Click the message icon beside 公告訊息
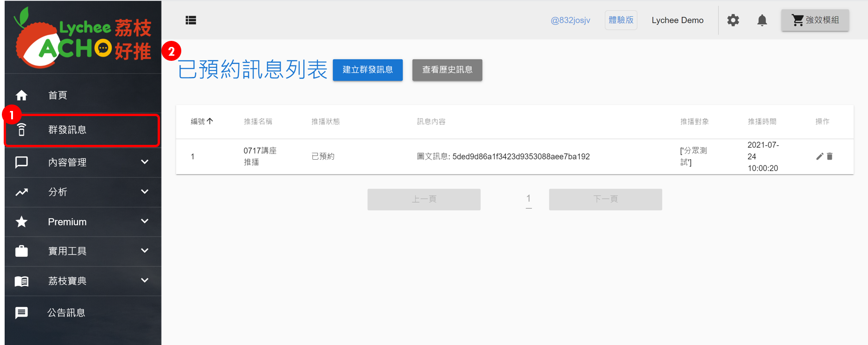Screen dimensions: 868x345 pyautogui.click(x=21, y=312)
